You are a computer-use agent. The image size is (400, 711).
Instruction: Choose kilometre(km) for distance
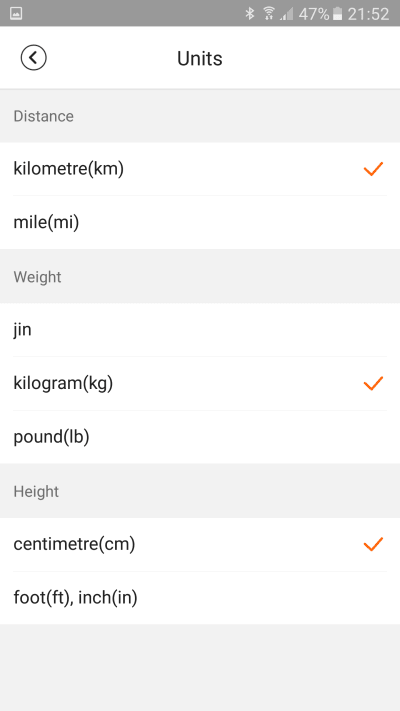[x=200, y=169]
